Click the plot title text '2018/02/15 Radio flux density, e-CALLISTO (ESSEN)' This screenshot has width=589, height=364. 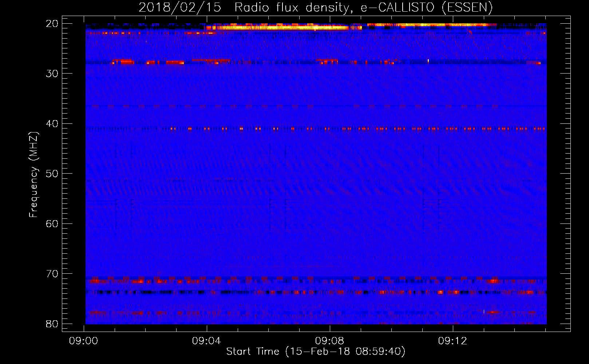[316, 7]
